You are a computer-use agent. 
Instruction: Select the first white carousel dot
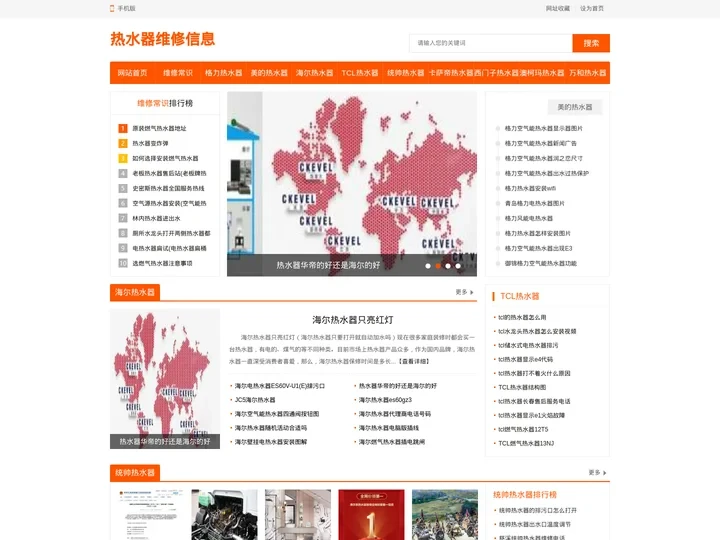tap(428, 266)
